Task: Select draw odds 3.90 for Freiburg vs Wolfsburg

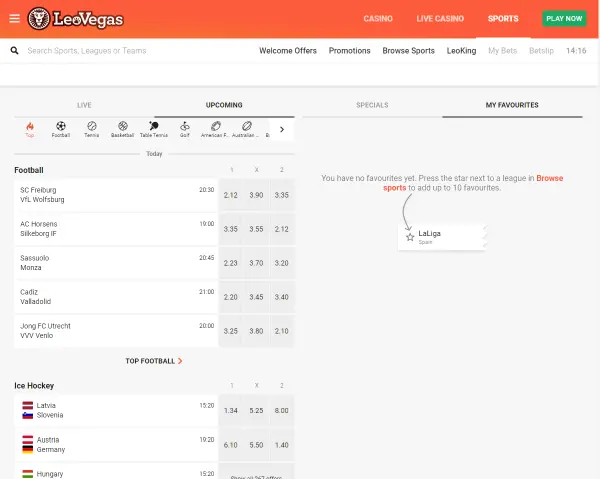Action: pyautogui.click(x=256, y=195)
